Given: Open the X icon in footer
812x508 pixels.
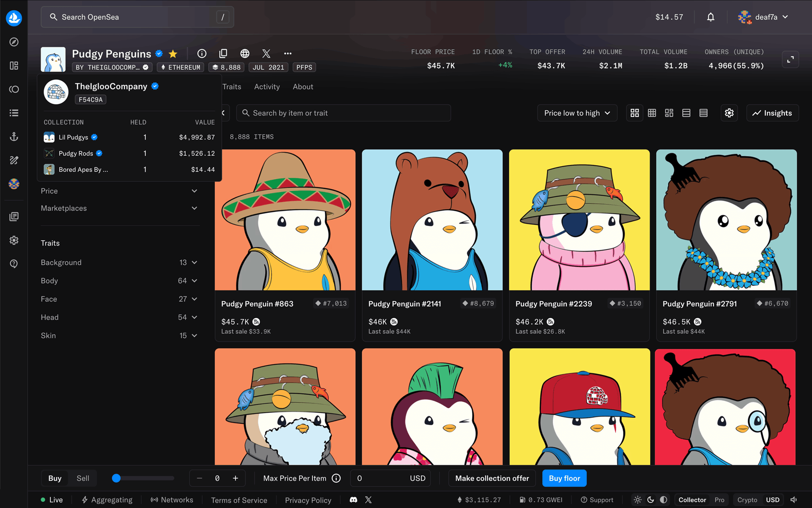Looking at the screenshot, I should click(368, 500).
